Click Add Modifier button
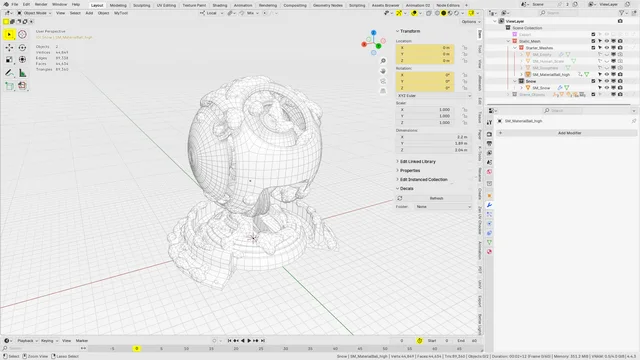 [567, 133]
